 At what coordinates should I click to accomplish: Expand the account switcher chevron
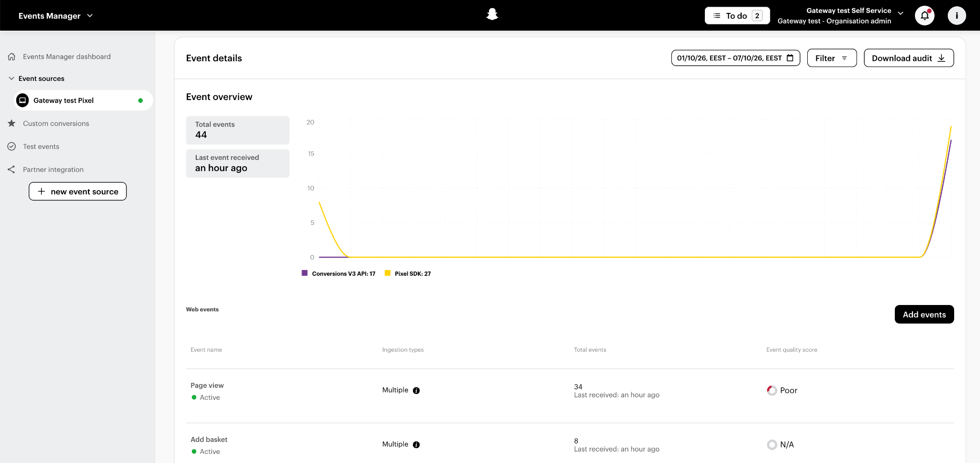901,13
